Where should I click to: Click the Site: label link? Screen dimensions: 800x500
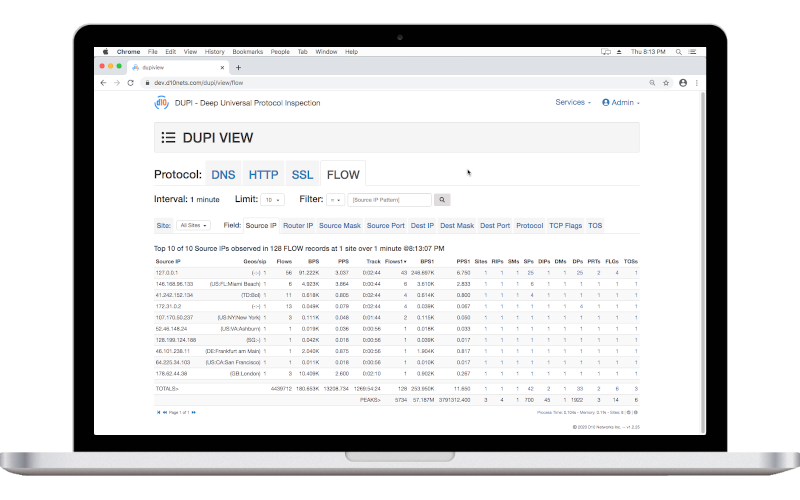click(163, 226)
